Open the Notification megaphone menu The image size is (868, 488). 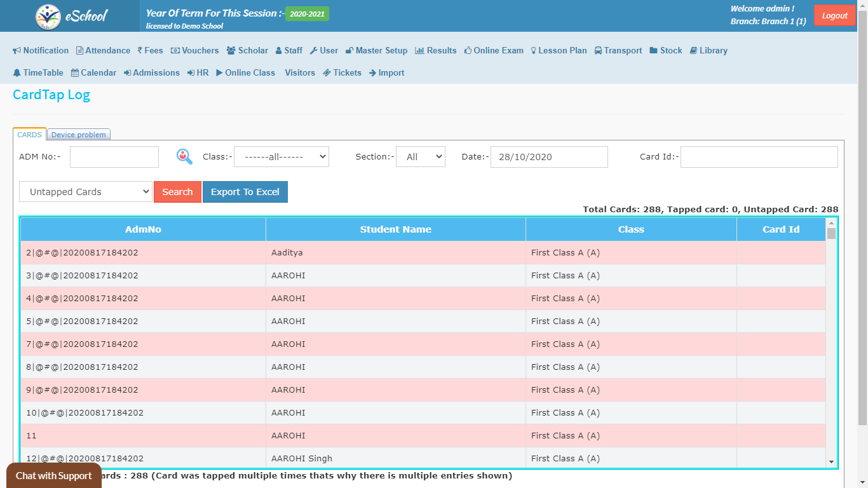[41, 51]
